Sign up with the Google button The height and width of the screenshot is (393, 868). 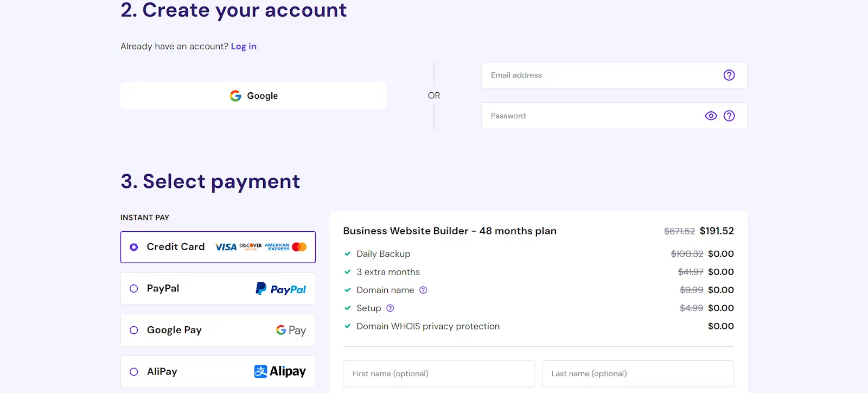pos(253,95)
